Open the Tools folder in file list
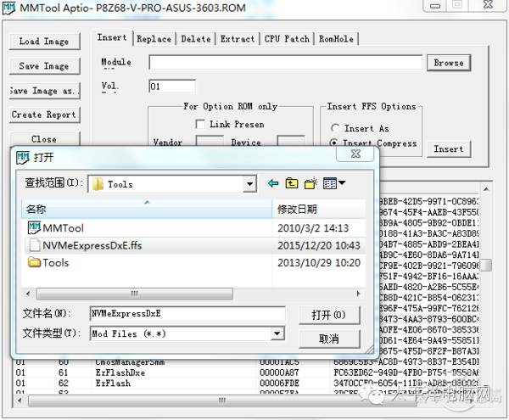The width and height of the screenshot is (509, 420). coord(54,262)
